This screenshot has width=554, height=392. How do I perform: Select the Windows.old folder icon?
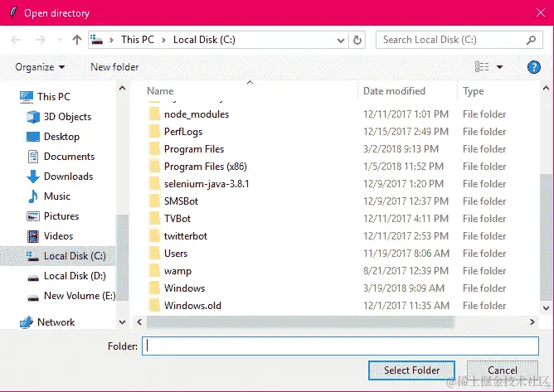pos(154,305)
